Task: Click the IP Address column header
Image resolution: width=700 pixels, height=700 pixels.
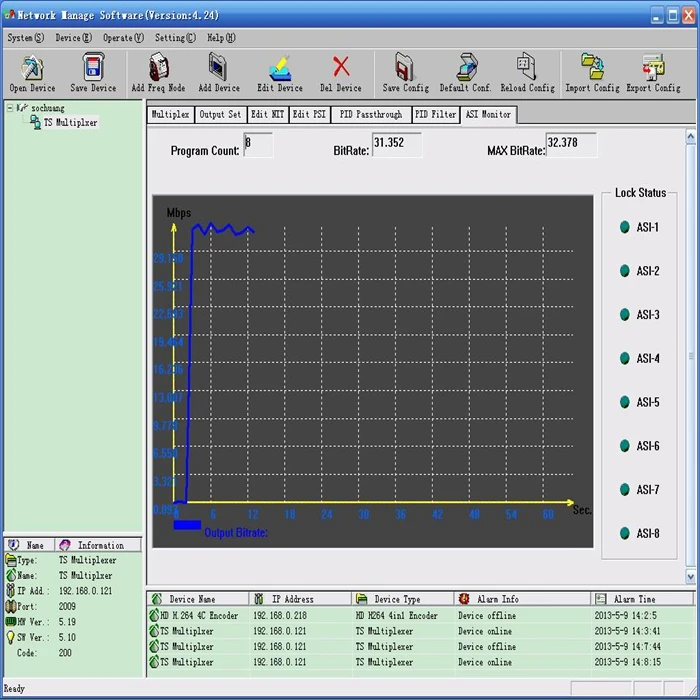Action: click(x=300, y=599)
